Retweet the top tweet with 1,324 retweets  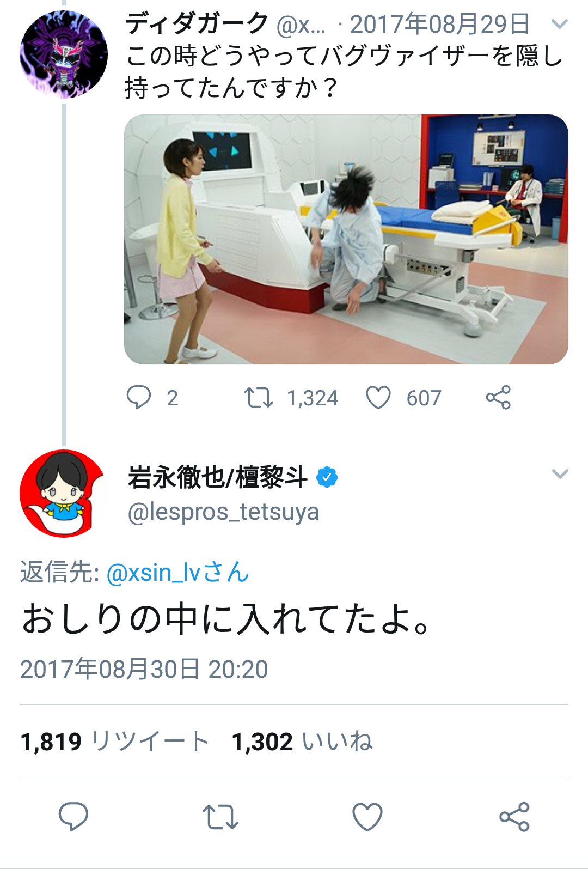258,397
